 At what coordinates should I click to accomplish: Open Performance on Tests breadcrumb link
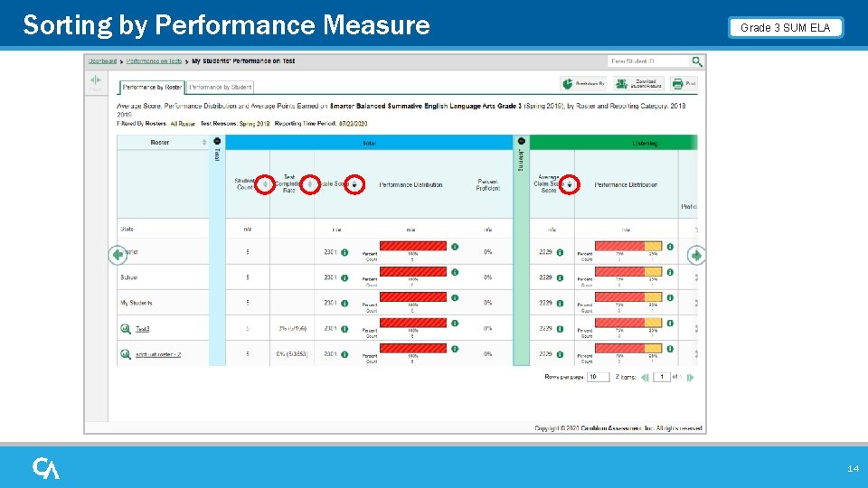[x=154, y=61]
